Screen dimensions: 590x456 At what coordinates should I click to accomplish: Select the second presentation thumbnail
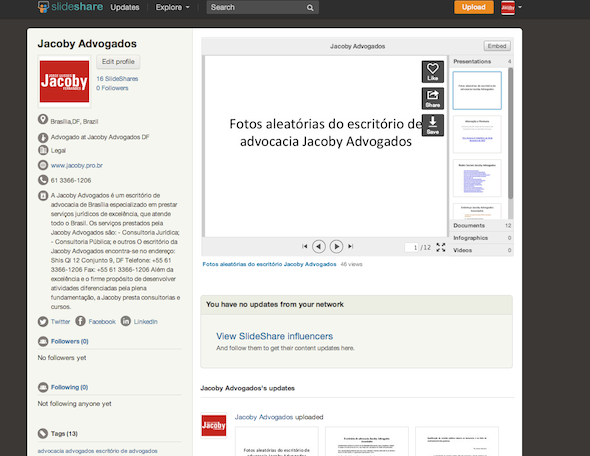[x=477, y=134]
